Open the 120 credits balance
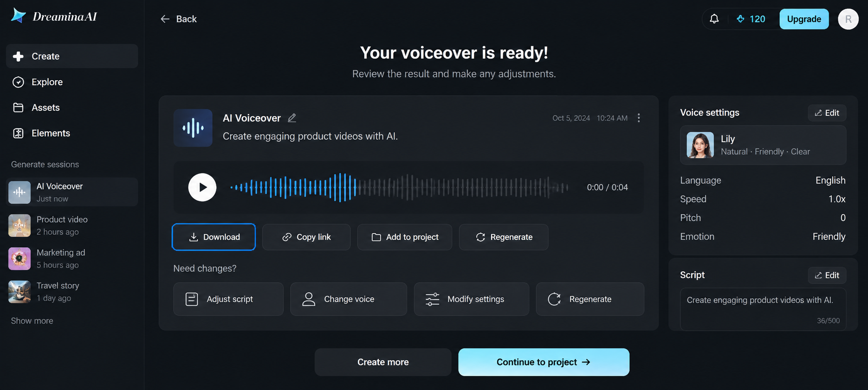 (x=751, y=19)
